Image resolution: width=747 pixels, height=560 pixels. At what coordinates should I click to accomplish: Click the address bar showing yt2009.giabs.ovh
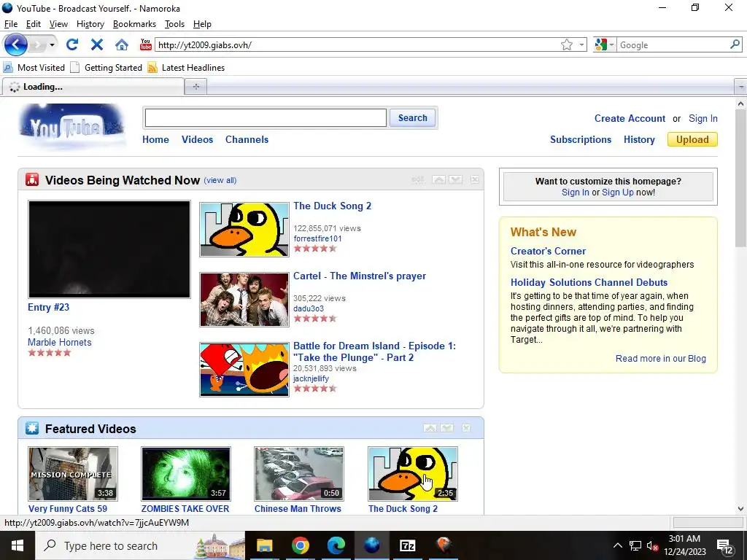click(357, 44)
